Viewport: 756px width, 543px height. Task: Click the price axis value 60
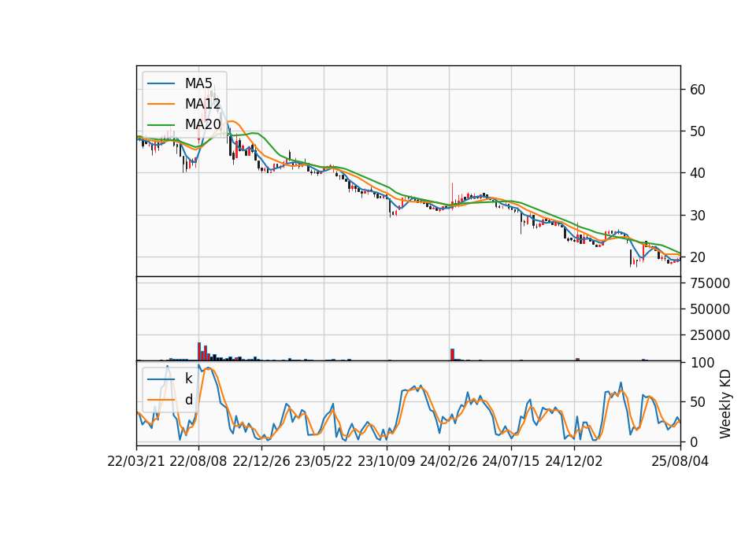pos(698,90)
